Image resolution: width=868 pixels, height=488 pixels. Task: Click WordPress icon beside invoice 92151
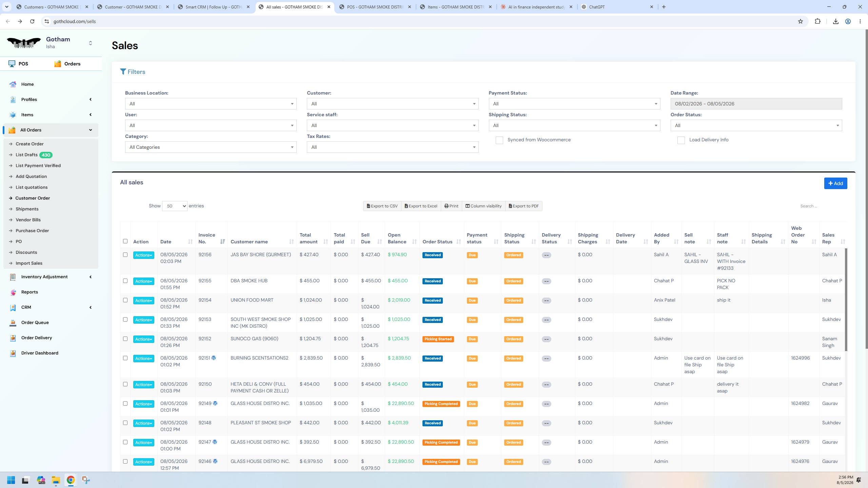click(214, 358)
